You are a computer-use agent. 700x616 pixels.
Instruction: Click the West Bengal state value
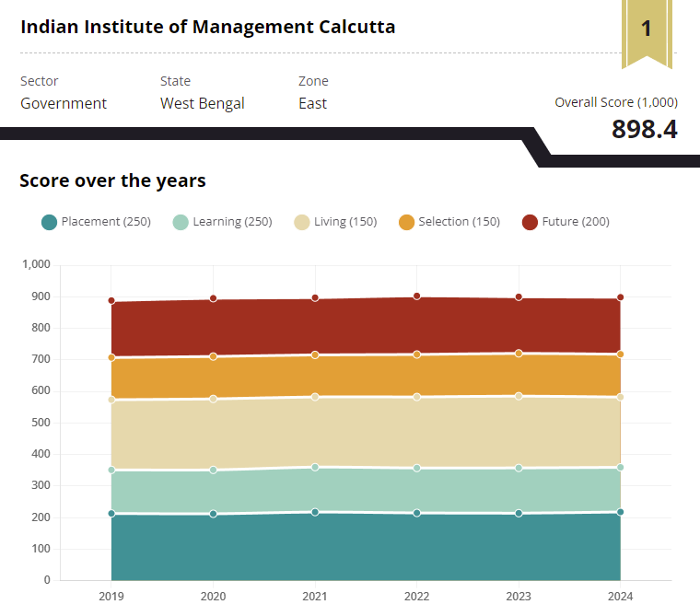point(203,103)
